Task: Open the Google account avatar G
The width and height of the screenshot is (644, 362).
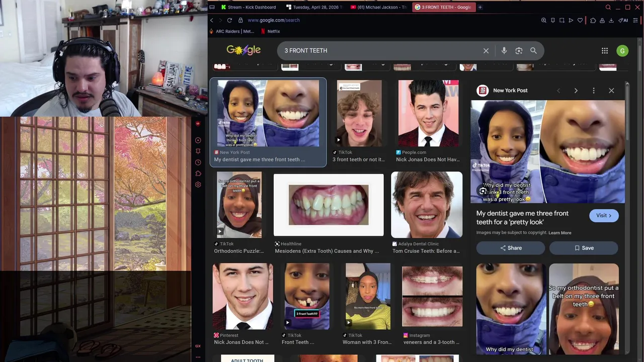Action: 622,51
